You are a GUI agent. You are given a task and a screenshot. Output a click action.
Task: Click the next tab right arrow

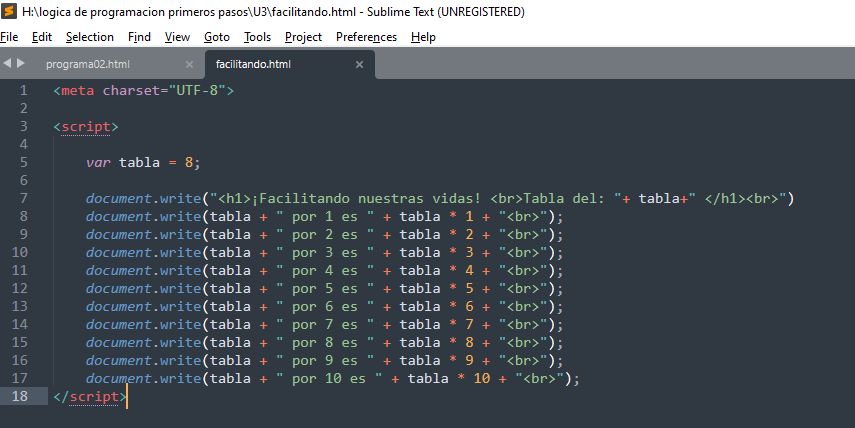(21, 63)
